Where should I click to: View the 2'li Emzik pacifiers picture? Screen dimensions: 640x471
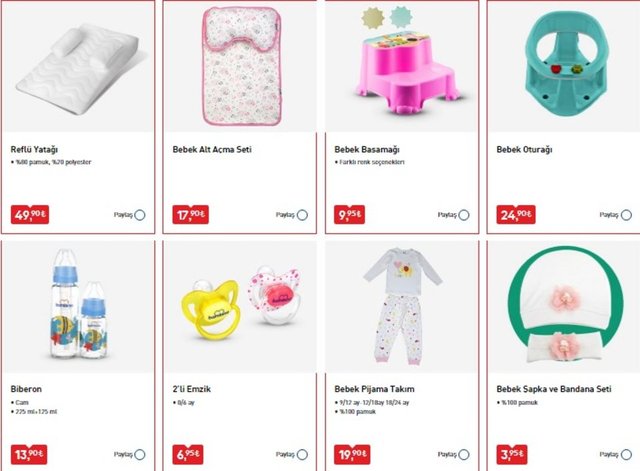tap(242, 302)
